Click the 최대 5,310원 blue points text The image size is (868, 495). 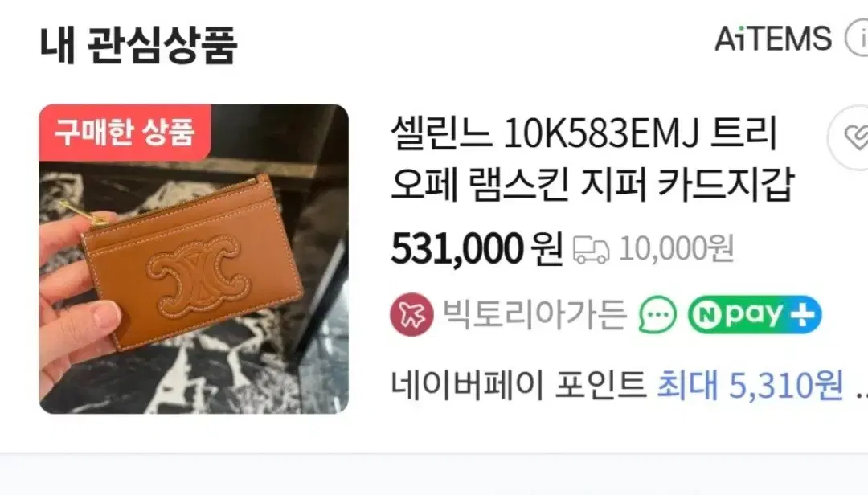750,384
